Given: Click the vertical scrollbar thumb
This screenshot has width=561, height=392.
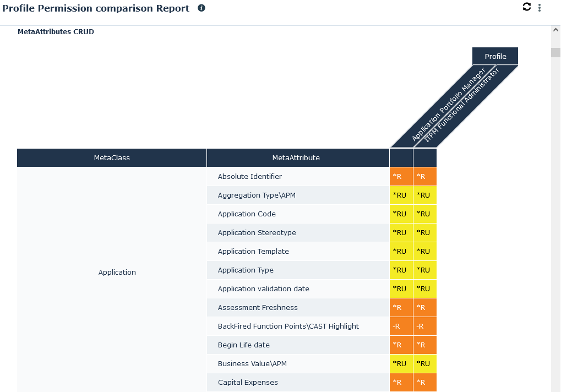Looking at the screenshot, I should pyautogui.click(x=555, y=53).
